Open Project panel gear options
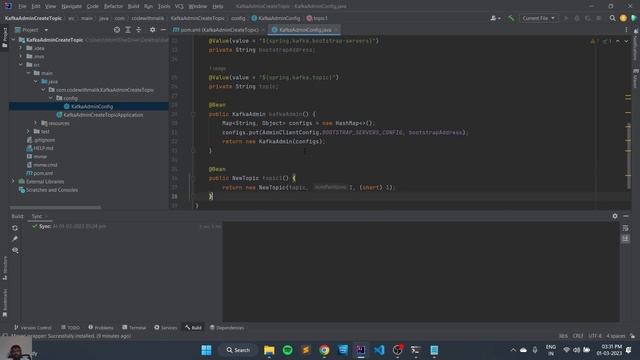 point(152,30)
